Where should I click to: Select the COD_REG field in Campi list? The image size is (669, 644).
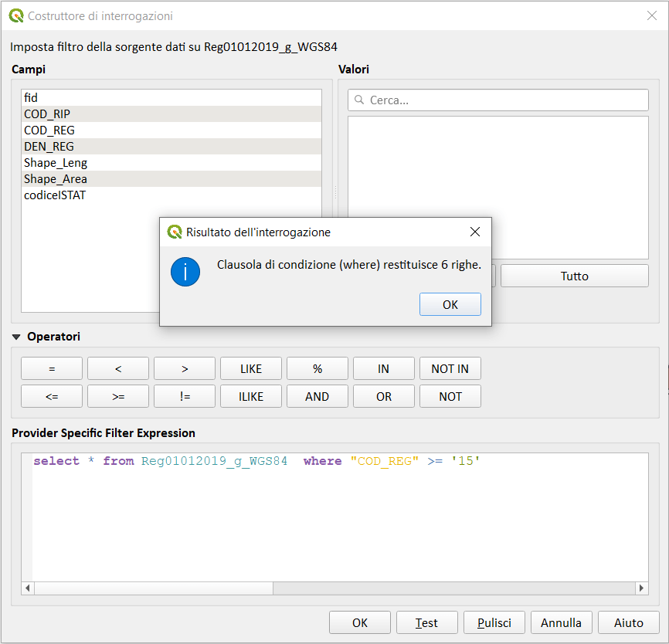click(x=49, y=130)
